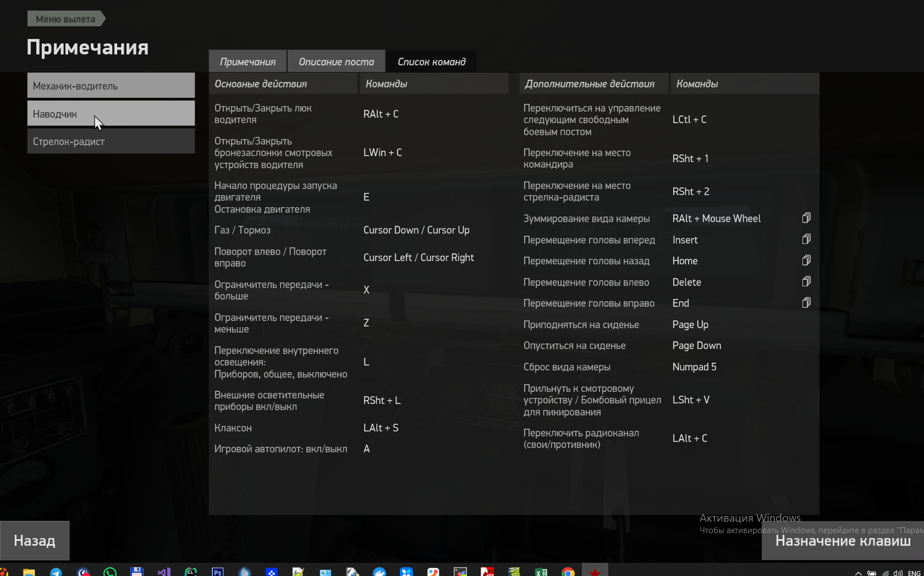The image size is (924, 576).
Task: Open the Назначение клавиш key bindings
Action: coord(843,541)
